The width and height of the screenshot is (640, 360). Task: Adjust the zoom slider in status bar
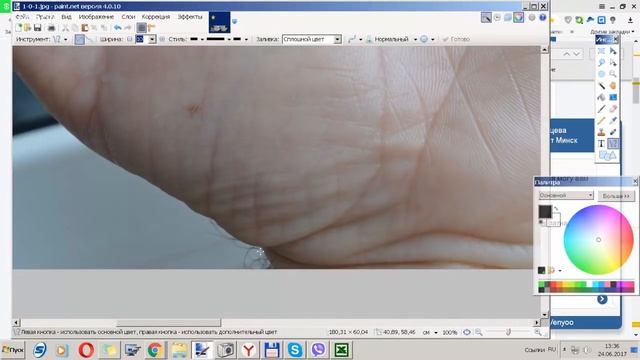pyautogui.click(x=508, y=332)
